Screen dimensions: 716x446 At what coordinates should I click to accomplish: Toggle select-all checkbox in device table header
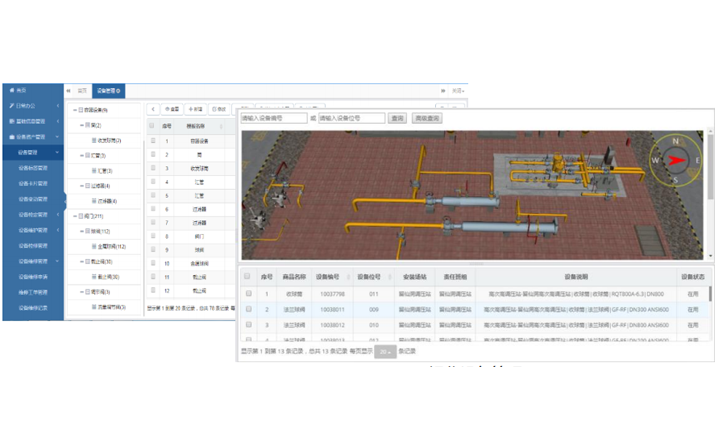(x=249, y=277)
